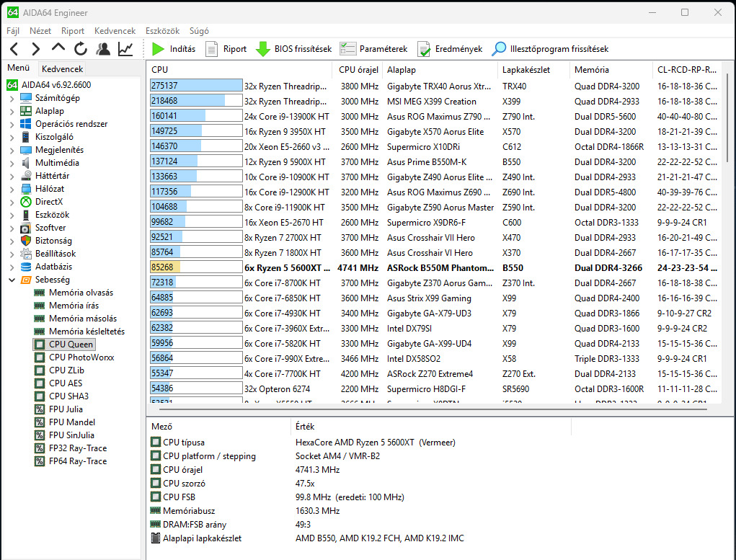The image size is (736, 560).
Task: Select FPU Julia benchmark
Action: (x=58, y=409)
